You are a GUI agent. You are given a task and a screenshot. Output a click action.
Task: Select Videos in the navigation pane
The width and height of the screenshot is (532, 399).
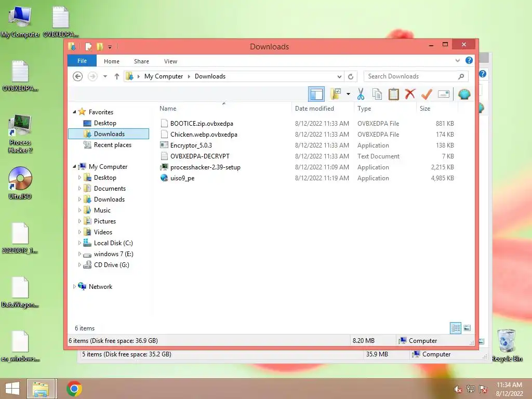tap(103, 232)
